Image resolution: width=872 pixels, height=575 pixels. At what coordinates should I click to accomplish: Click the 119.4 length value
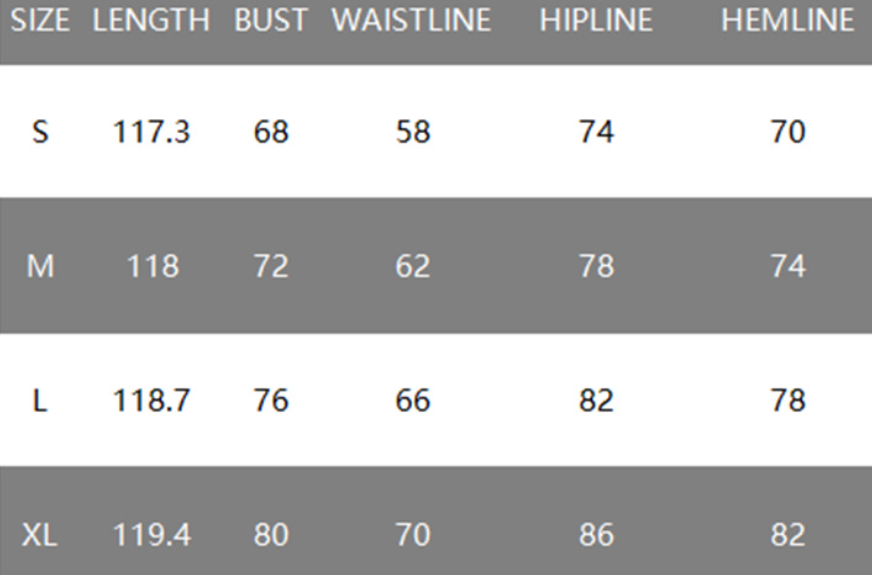click(151, 534)
